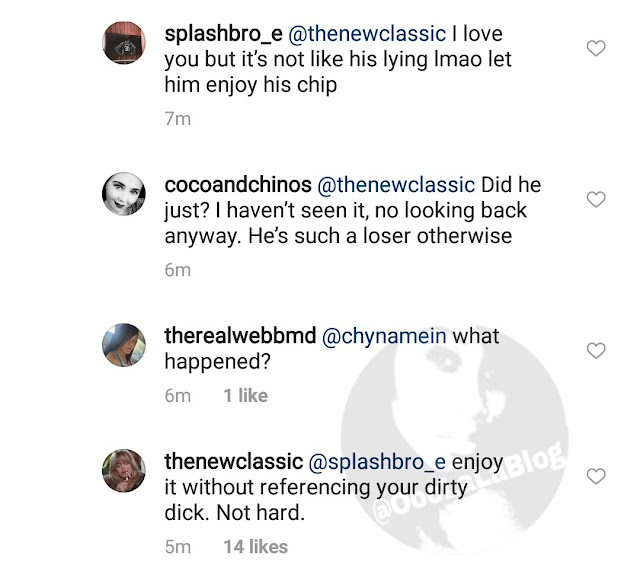Viewport: 640px width, 568px height.
Task: Show the "14 likes" list
Action: [255, 546]
